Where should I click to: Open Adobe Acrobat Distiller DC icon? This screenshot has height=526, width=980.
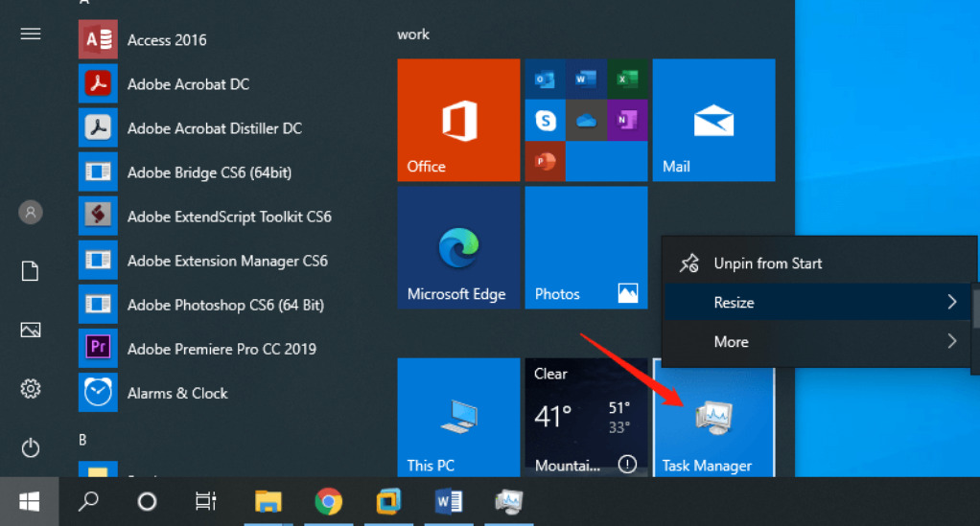tap(98, 128)
